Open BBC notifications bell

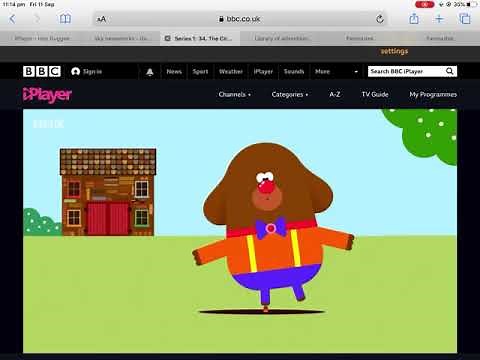[150, 72]
